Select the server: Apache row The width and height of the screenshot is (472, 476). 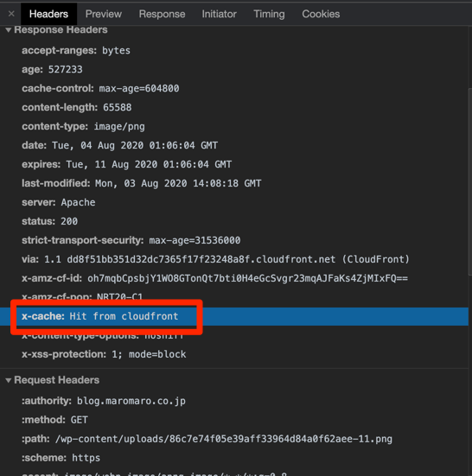234,202
